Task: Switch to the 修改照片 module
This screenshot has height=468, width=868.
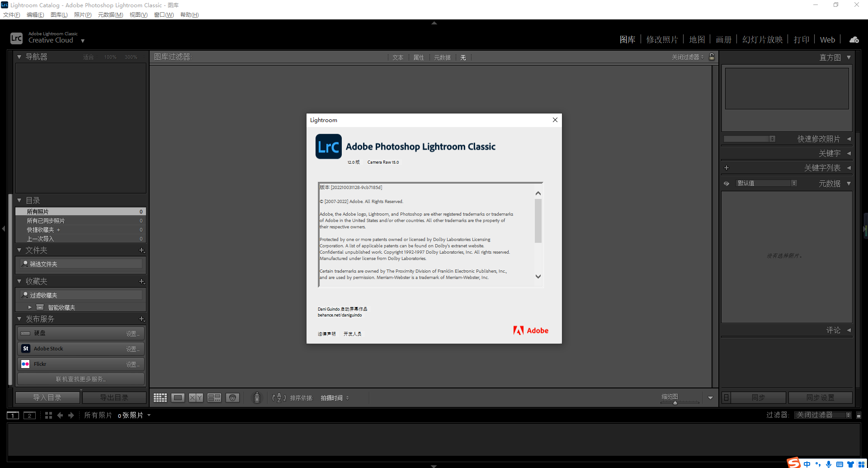Action: click(662, 40)
